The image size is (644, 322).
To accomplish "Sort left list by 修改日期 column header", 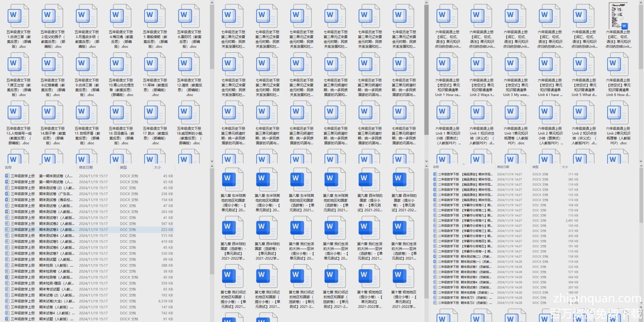I will point(86,167).
